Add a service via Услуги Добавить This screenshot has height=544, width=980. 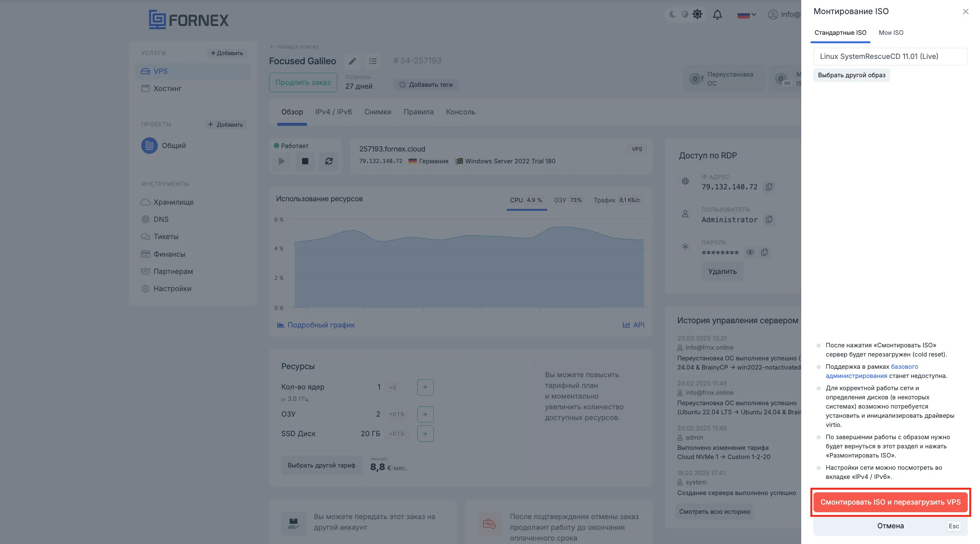tap(227, 53)
